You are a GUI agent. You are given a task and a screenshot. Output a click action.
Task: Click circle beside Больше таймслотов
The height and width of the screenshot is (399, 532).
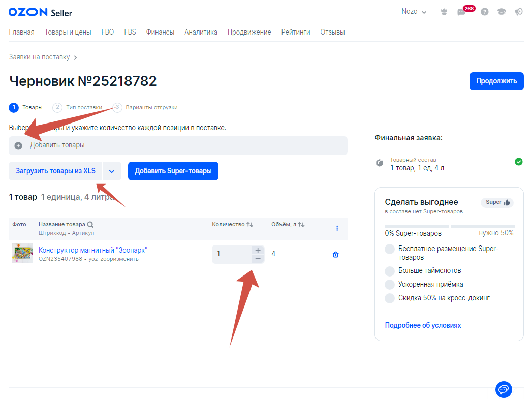(390, 271)
